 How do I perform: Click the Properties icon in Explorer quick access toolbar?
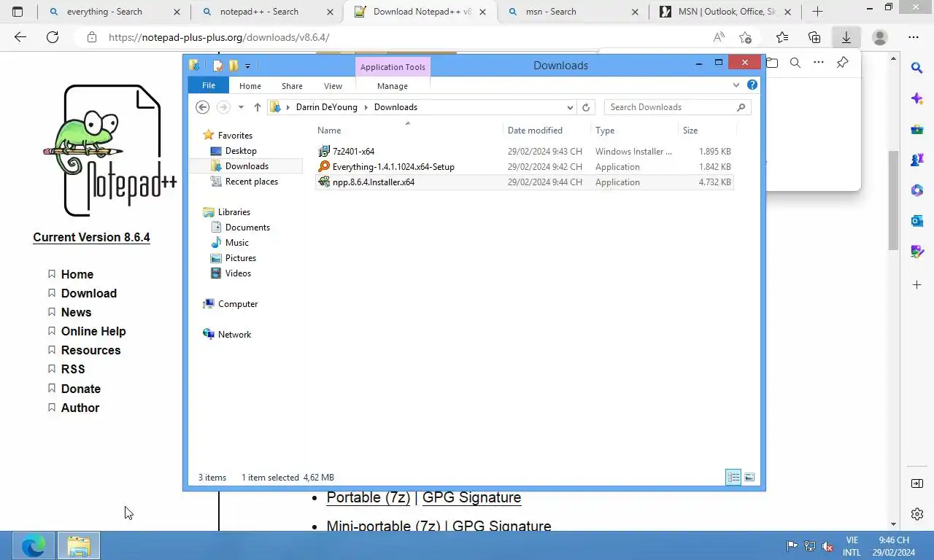tap(217, 66)
